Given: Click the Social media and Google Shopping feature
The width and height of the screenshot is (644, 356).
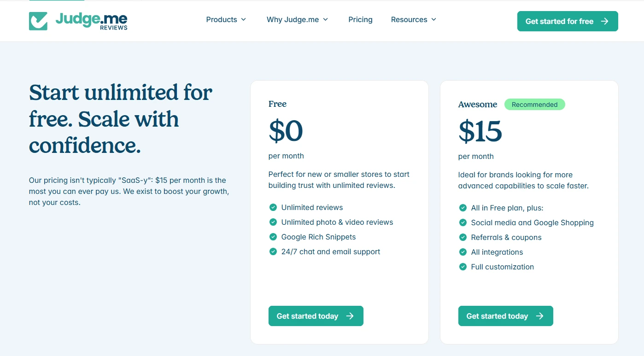Looking at the screenshot, I should point(532,222).
